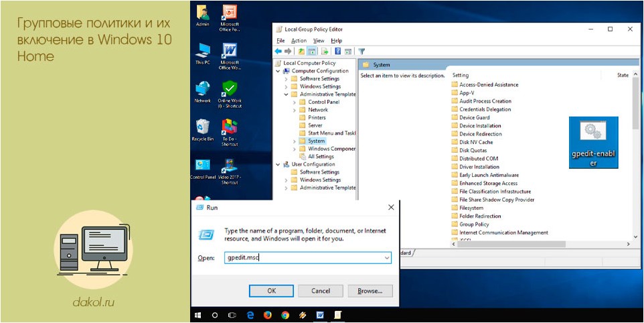644x323 pixels.
Task: Expand Windows Settings under Computer Configuration
Action: click(287, 86)
